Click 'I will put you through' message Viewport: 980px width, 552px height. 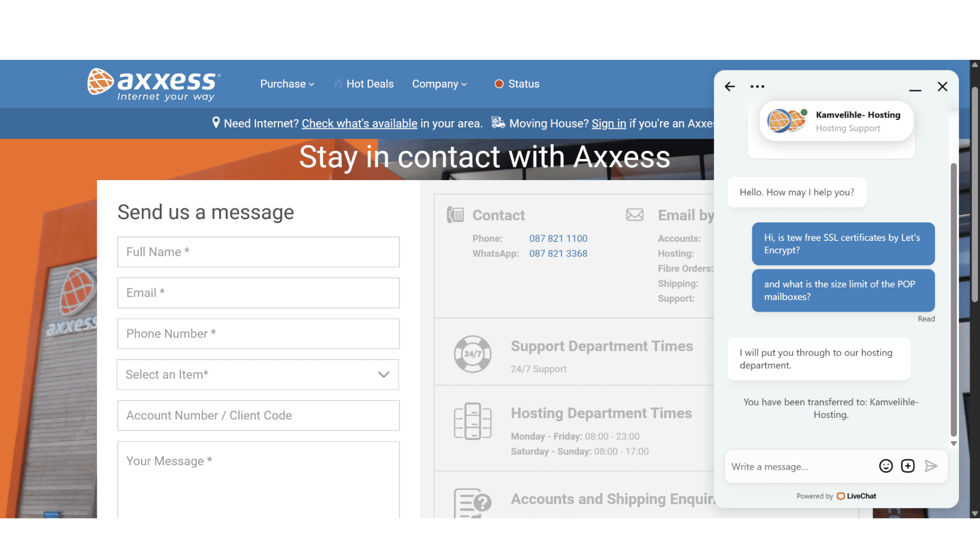click(x=819, y=359)
